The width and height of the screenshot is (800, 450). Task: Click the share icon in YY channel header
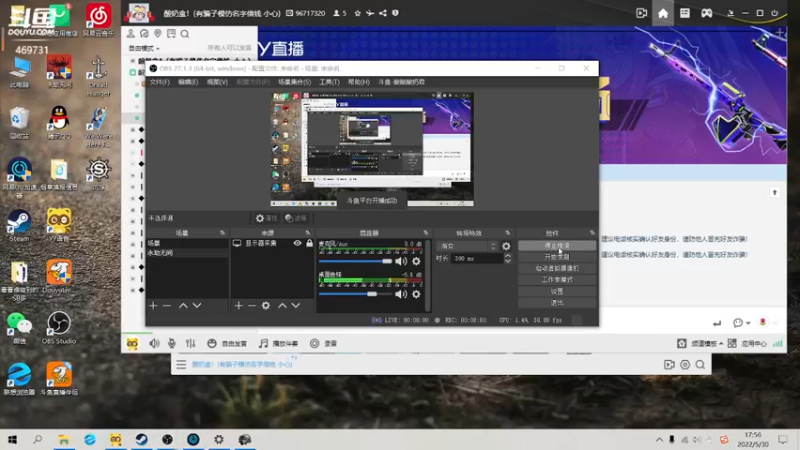tap(383, 13)
